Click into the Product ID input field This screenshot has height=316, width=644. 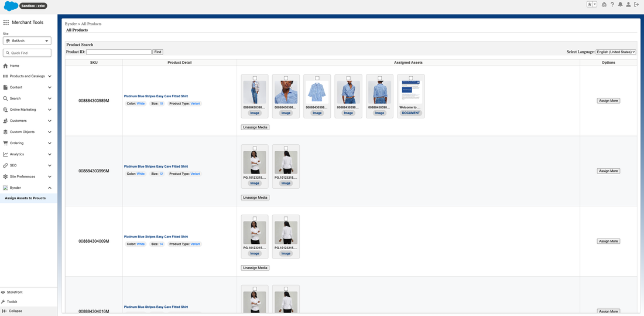(x=119, y=52)
